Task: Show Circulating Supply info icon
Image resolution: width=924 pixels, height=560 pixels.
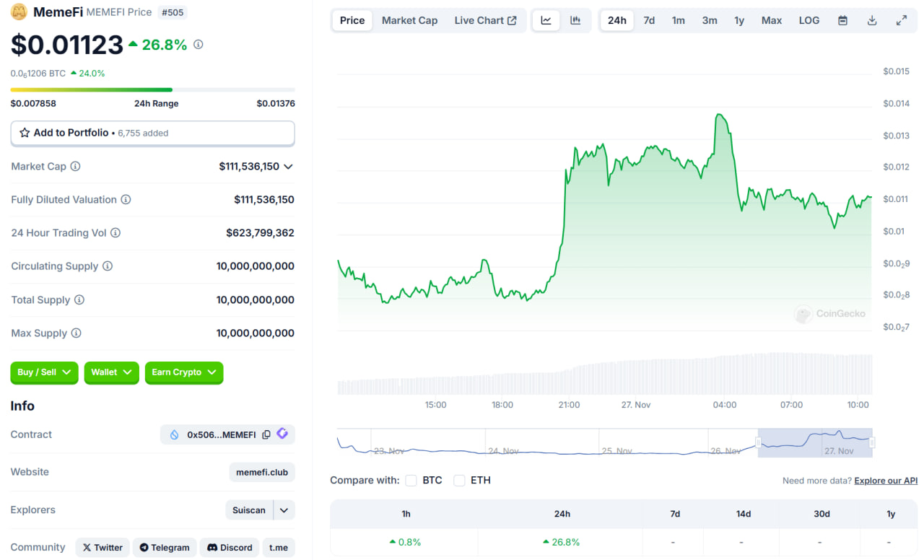Action: [108, 266]
